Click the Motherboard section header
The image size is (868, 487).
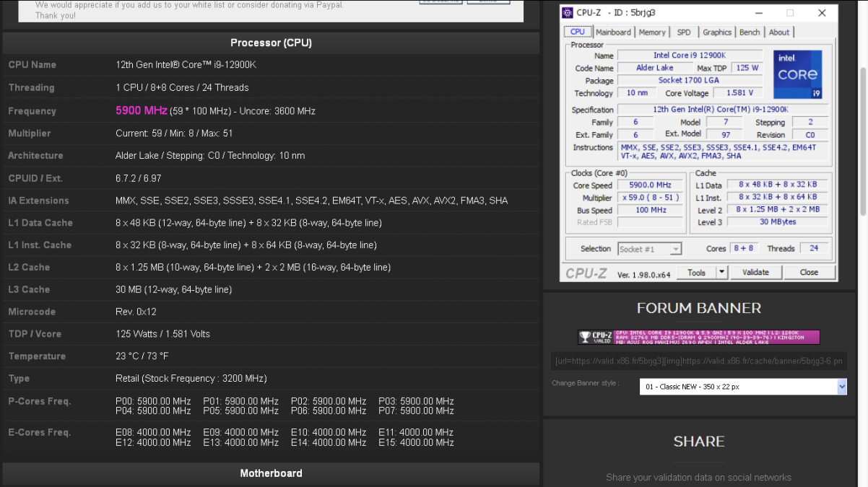(271, 473)
